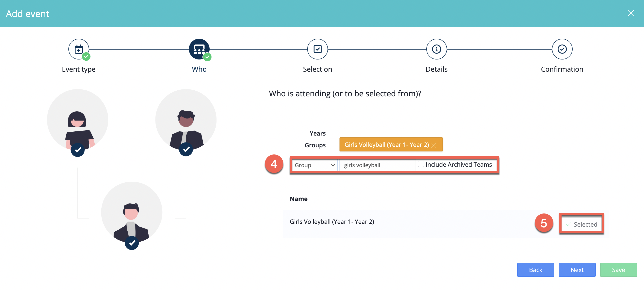Click the Selection step checkbox icon
Viewport: 644px width, 290px height.
[x=317, y=49]
